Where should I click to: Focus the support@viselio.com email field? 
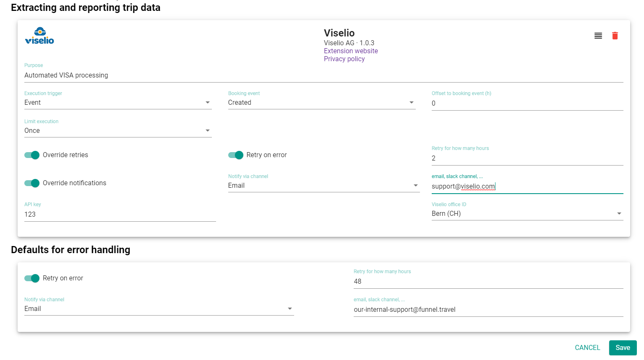pos(527,186)
